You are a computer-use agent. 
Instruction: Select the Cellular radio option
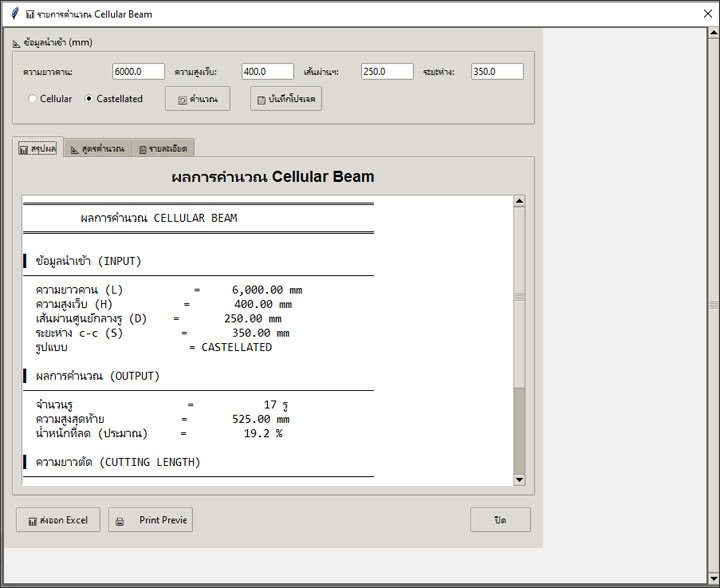click(x=33, y=99)
